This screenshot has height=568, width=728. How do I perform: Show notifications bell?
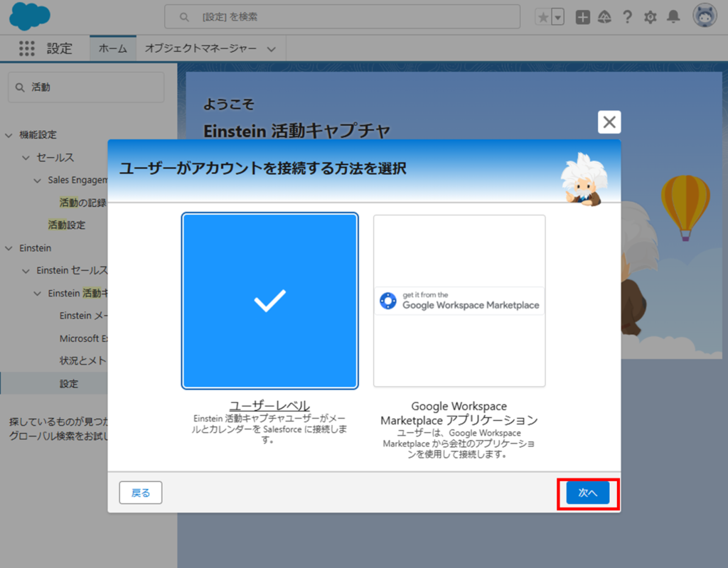tap(673, 17)
